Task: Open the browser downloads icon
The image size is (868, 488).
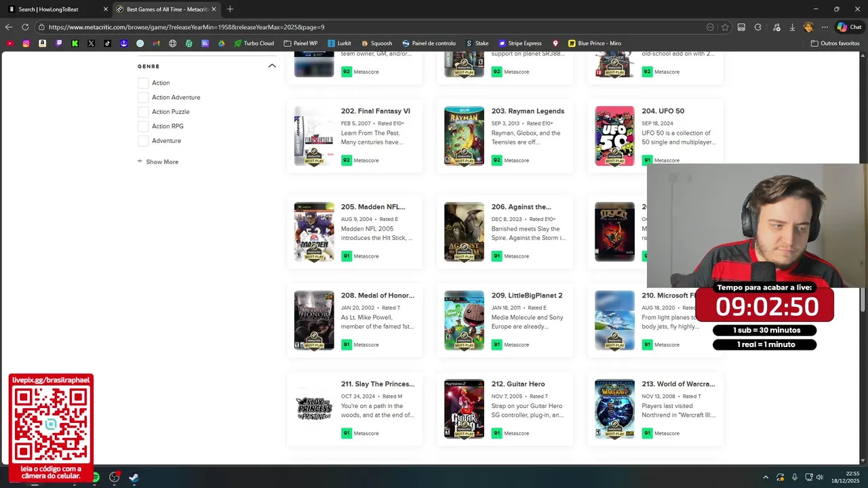Action: tap(792, 27)
